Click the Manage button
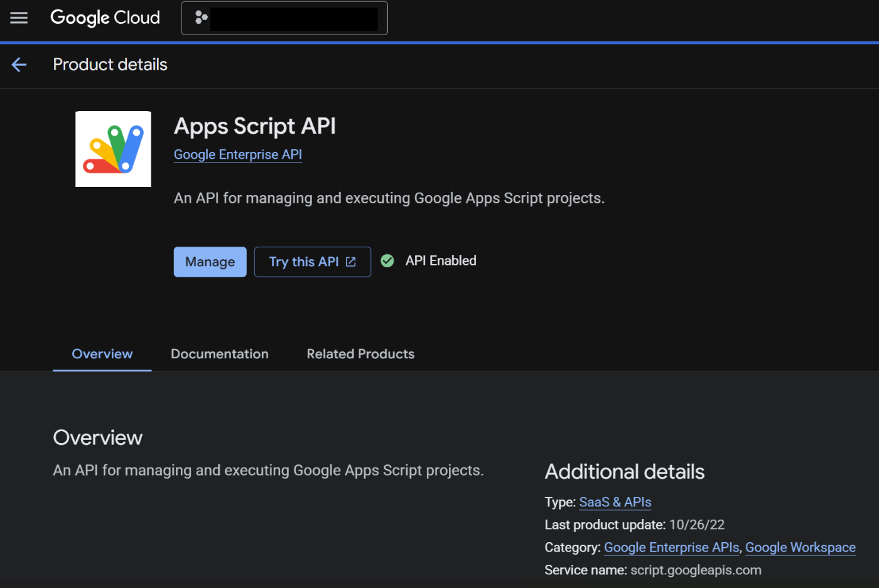 (x=210, y=262)
